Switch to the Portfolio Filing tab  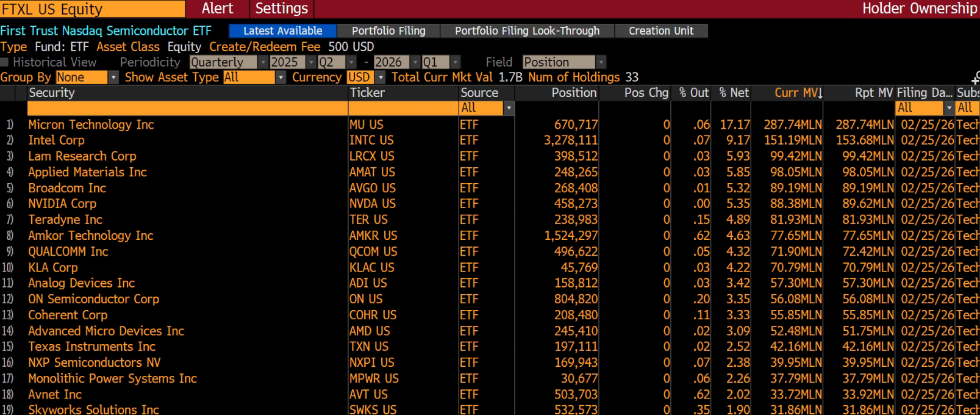click(x=388, y=31)
